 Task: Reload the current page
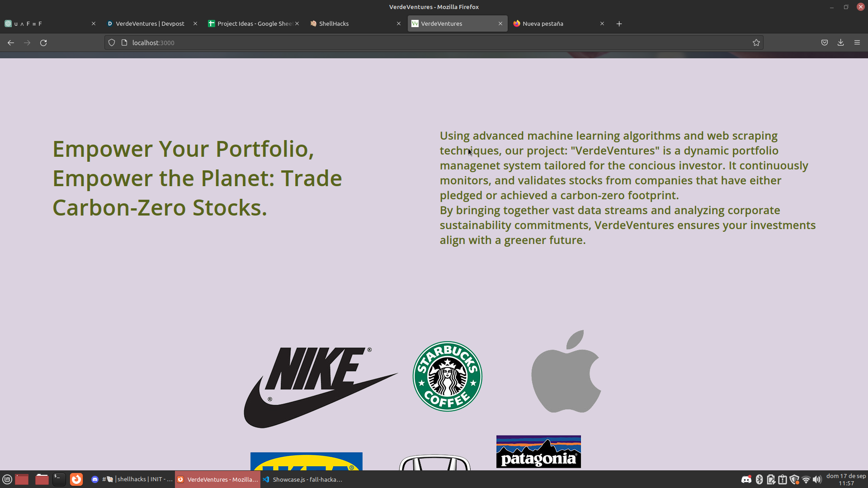click(43, 42)
